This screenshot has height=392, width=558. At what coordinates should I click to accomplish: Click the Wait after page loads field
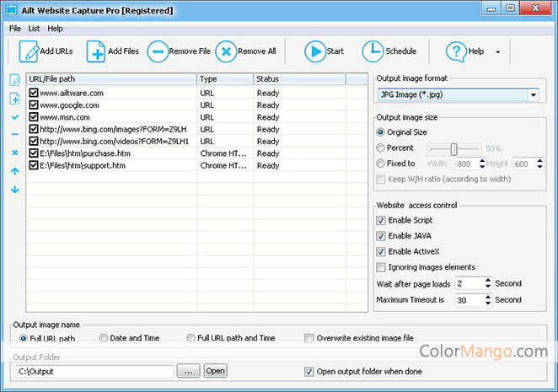469,284
